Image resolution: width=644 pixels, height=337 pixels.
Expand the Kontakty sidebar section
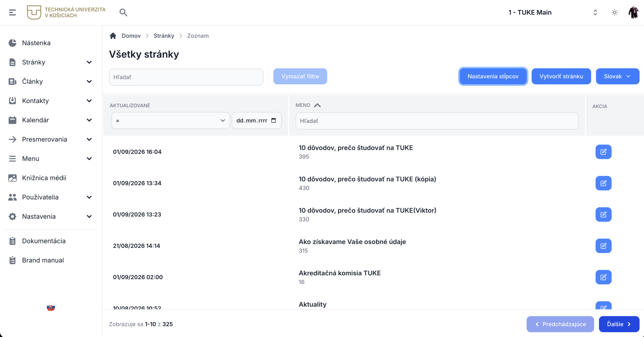[x=51, y=101]
